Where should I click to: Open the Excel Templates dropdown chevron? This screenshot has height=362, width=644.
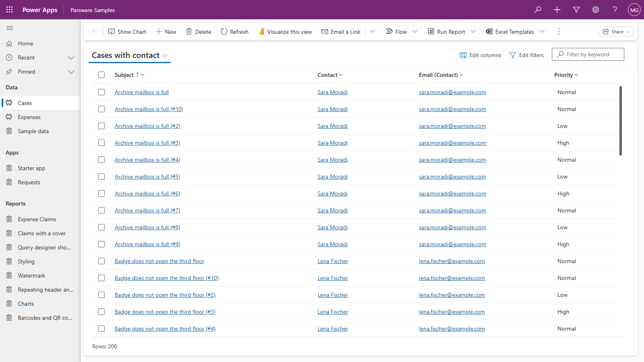[542, 31]
